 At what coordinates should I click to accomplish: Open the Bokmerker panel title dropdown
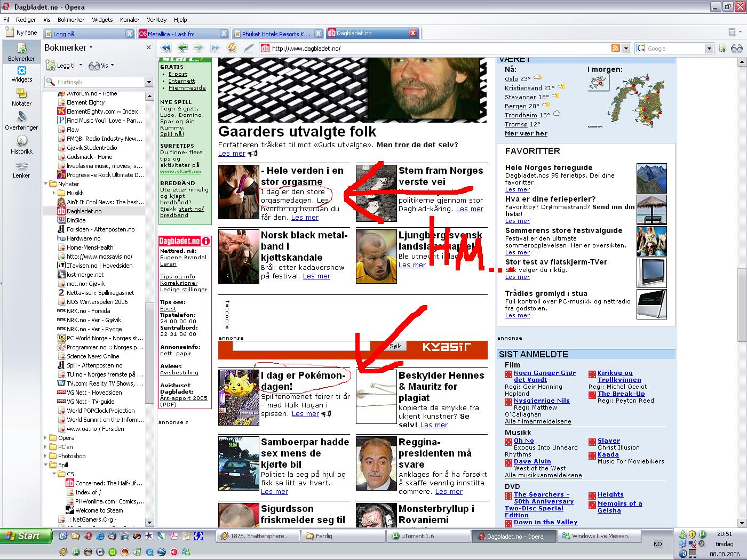(x=91, y=47)
